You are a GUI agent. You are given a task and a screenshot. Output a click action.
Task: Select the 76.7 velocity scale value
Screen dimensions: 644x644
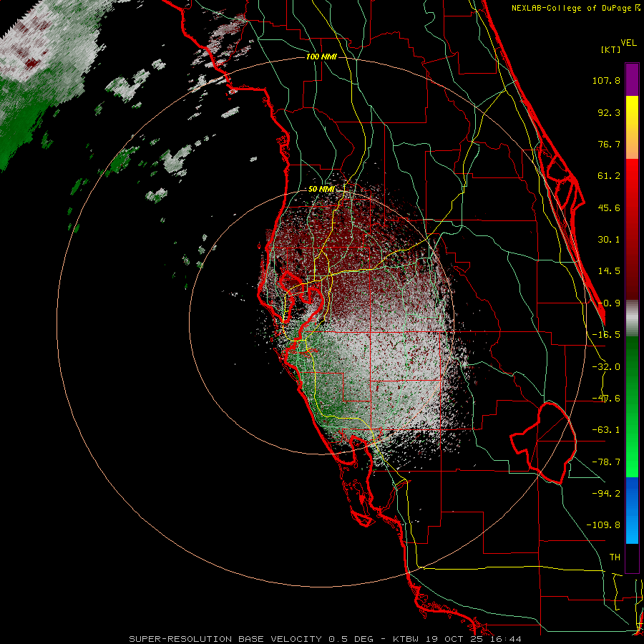609,144
